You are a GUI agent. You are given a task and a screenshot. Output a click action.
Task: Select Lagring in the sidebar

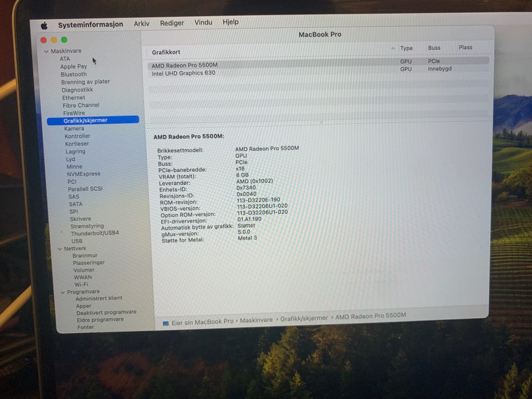(x=75, y=152)
